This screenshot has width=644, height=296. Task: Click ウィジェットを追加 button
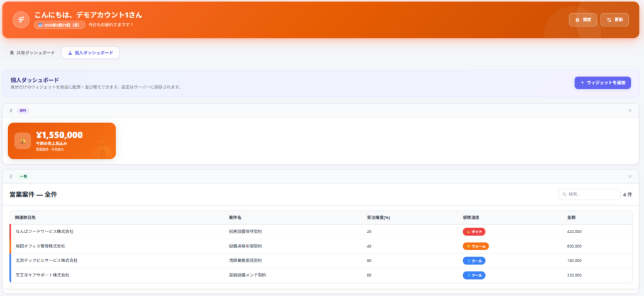click(x=602, y=83)
